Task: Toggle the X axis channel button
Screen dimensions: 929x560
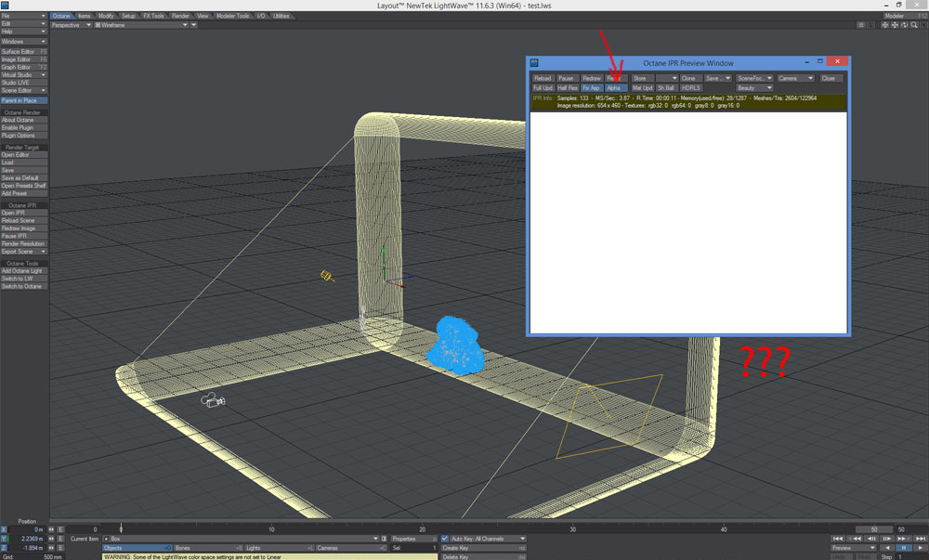Action: (x=4, y=529)
